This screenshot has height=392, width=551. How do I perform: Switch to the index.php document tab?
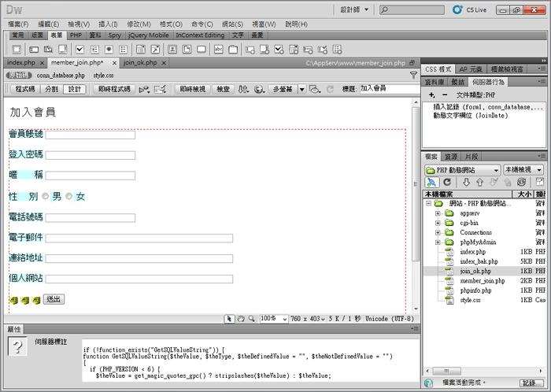coord(21,62)
